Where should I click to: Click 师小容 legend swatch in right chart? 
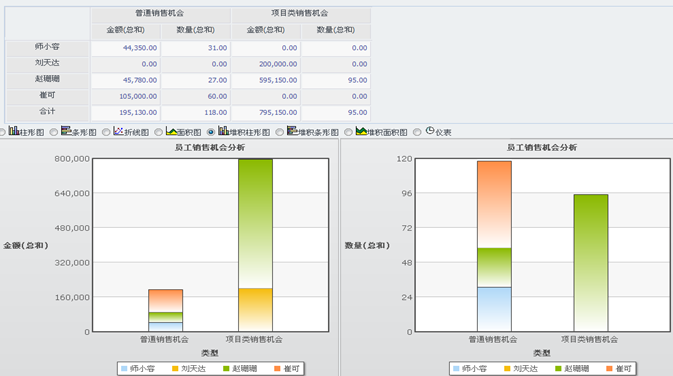456,369
